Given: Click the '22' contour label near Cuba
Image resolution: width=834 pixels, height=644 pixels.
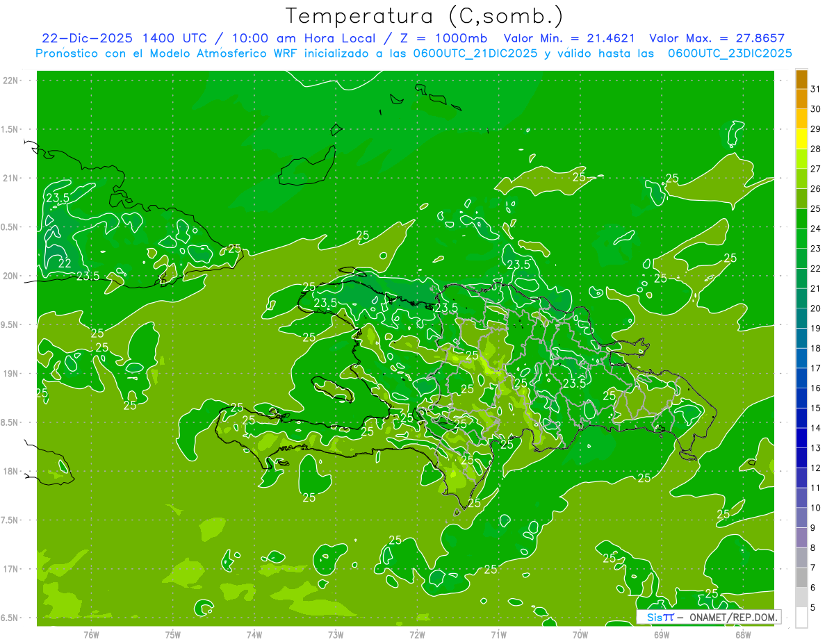Looking at the screenshot, I should [65, 263].
